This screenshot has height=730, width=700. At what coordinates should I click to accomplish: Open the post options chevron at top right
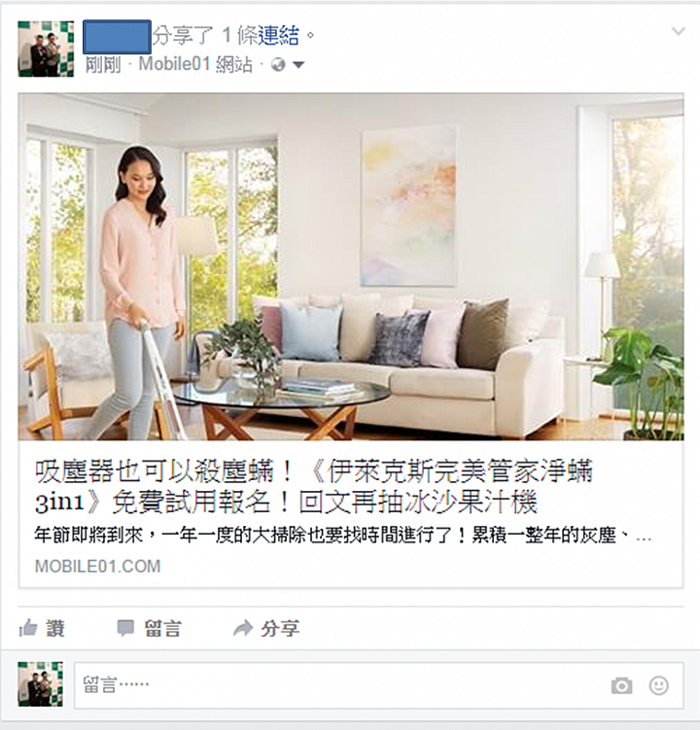click(678, 32)
